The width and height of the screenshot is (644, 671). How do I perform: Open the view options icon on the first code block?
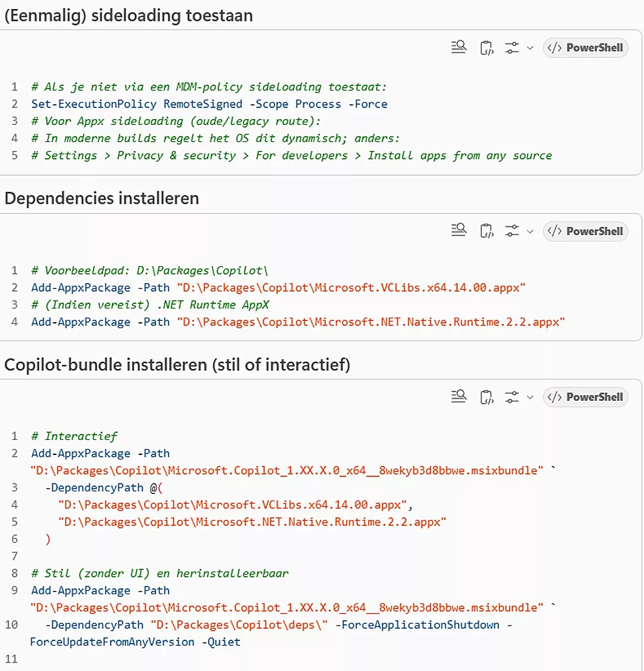512,47
